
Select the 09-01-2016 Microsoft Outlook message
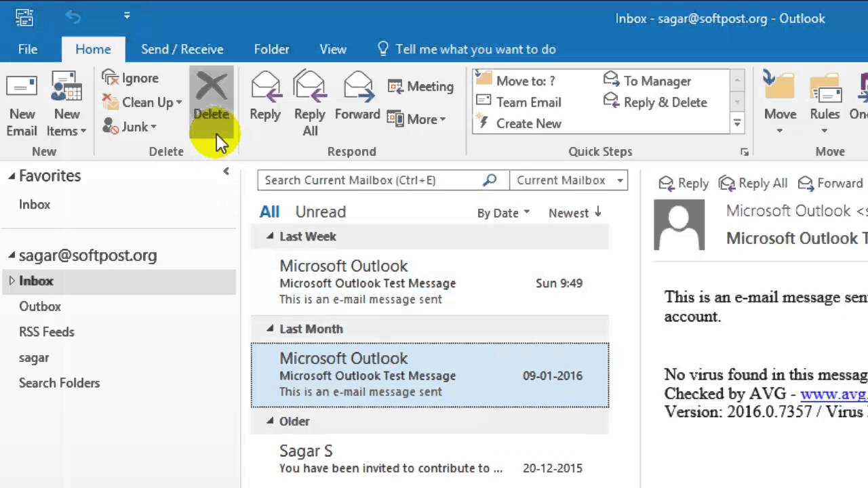(x=430, y=375)
